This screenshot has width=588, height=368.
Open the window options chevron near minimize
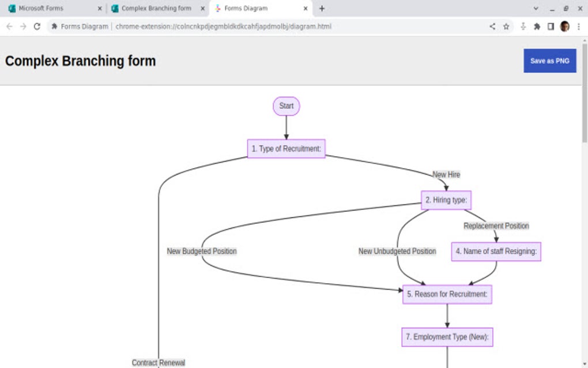536,8
